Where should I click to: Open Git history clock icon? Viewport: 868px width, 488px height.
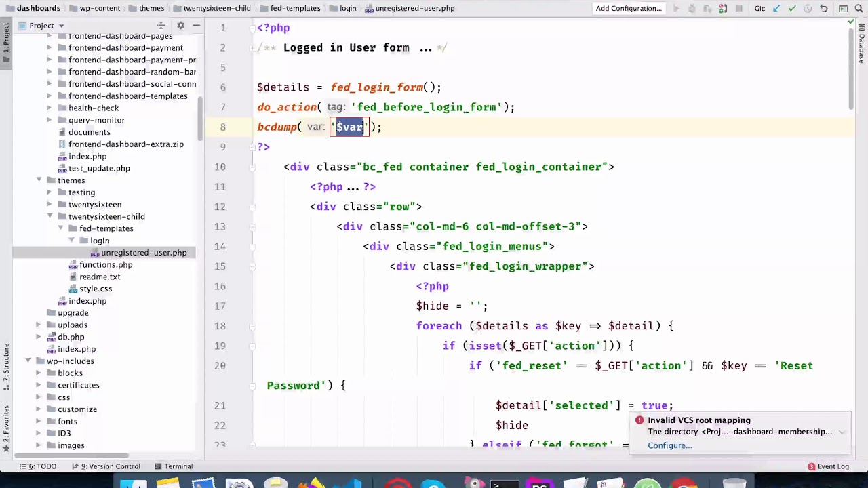(x=808, y=8)
